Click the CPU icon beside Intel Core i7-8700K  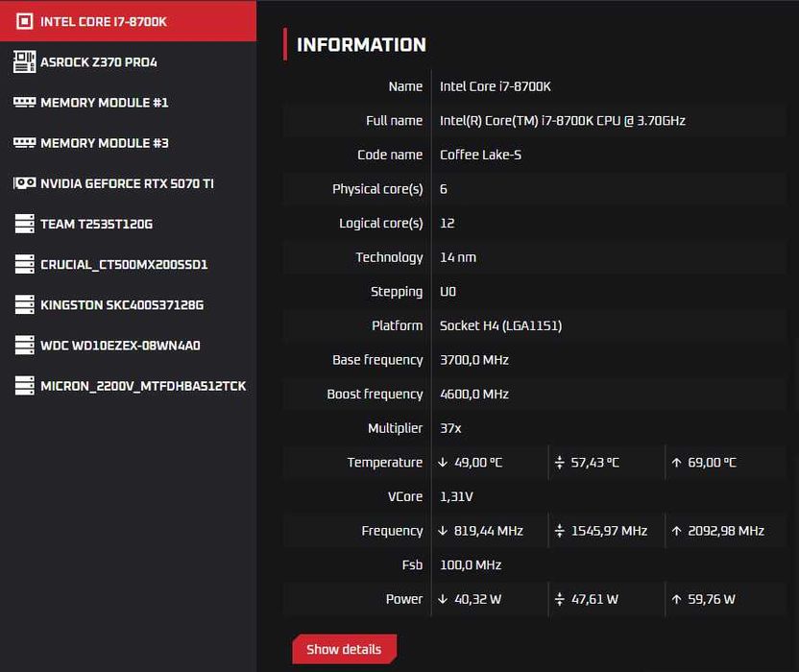click(24, 21)
